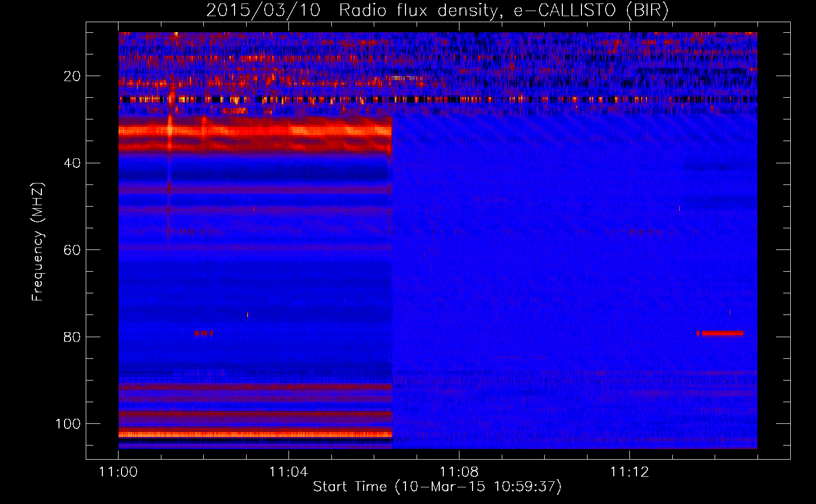Click the '40' frequency tick label
The image size is (816, 504).
72,163
